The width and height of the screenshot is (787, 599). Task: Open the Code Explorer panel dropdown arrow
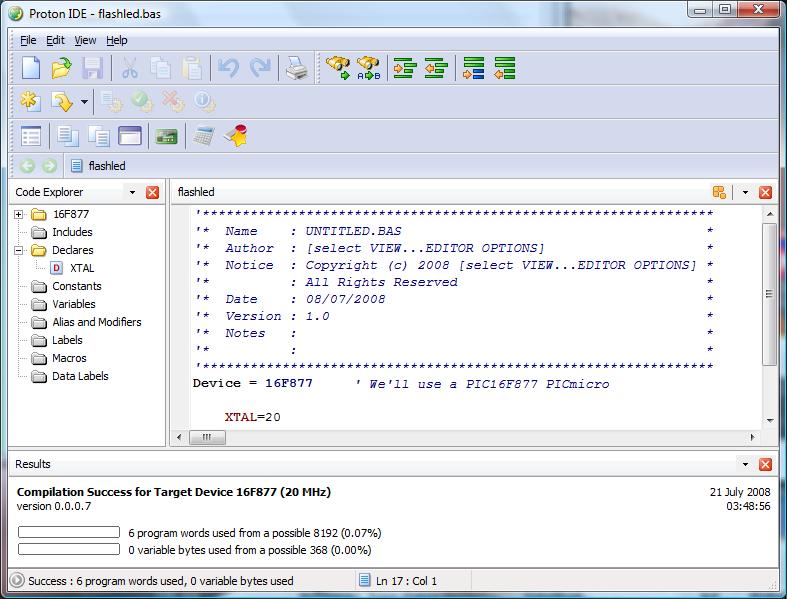[x=133, y=192]
